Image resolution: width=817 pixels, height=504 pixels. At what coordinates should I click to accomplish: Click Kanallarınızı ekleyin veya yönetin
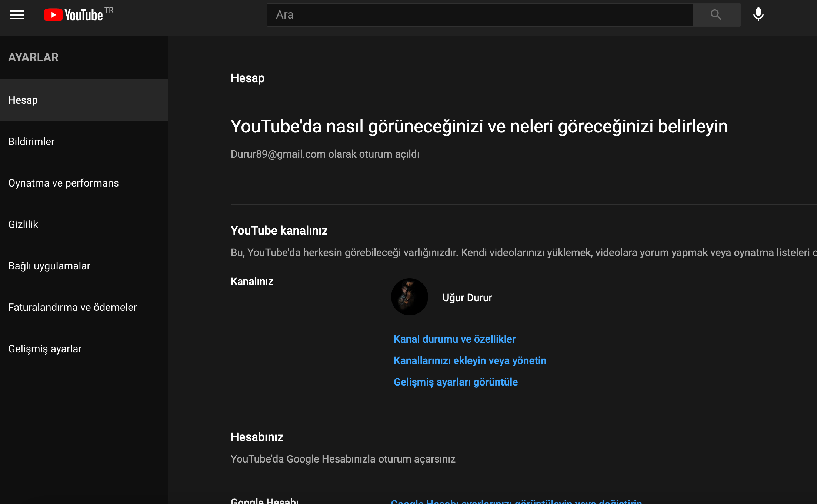click(470, 360)
